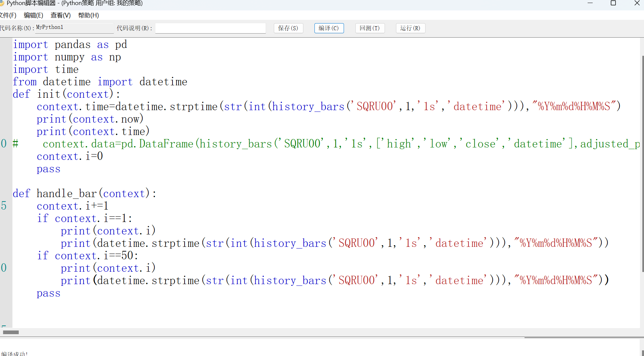Focus the empty 代码说明(R) description field
Screen dimensions: 644x356
click(x=210, y=28)
